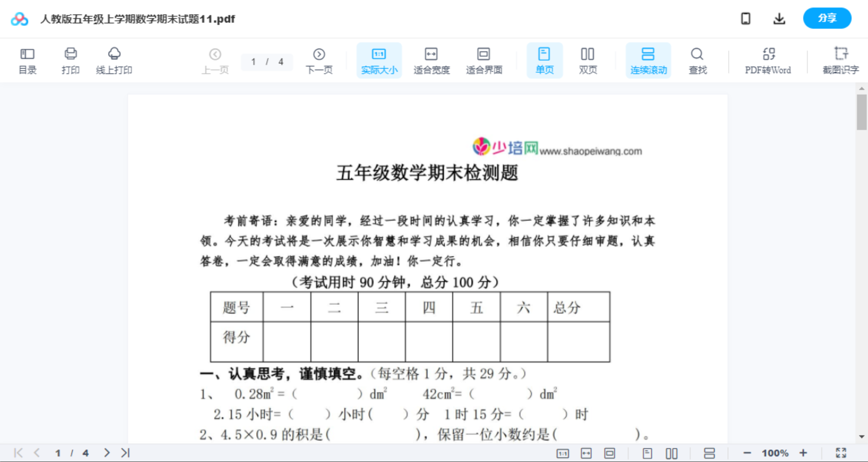Select 适合界面 fit-to-page mode
Screen dimensions: 868x462
pos(484,60)
